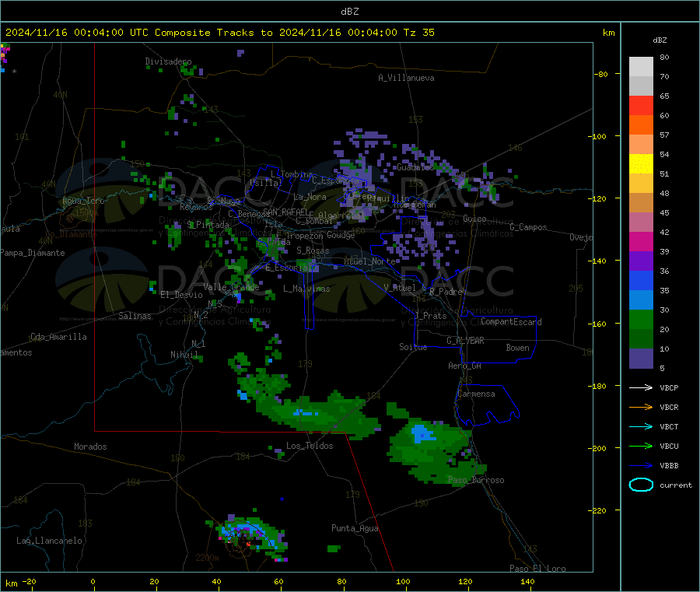Click the Atuel_Norte location label
This screenshot has width=700, height=592.
pos(369,261)
